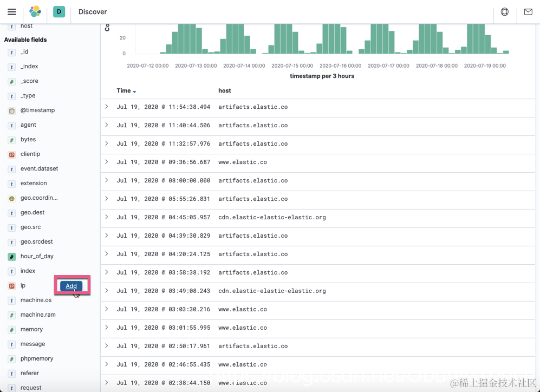This screenshot has height=392, width=540.
Task: Click the number type icon beside _score
Action: (12, 82)
